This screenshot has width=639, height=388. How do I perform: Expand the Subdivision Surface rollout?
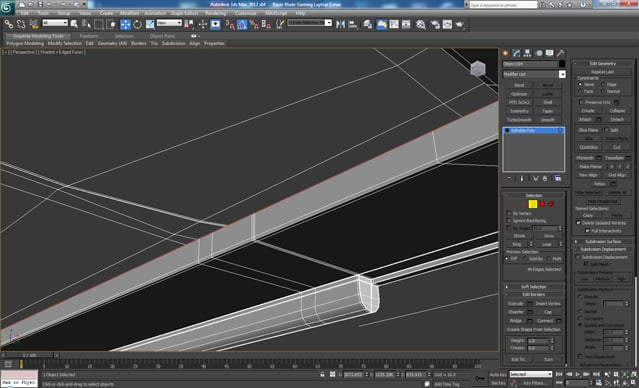click(602, 242)
